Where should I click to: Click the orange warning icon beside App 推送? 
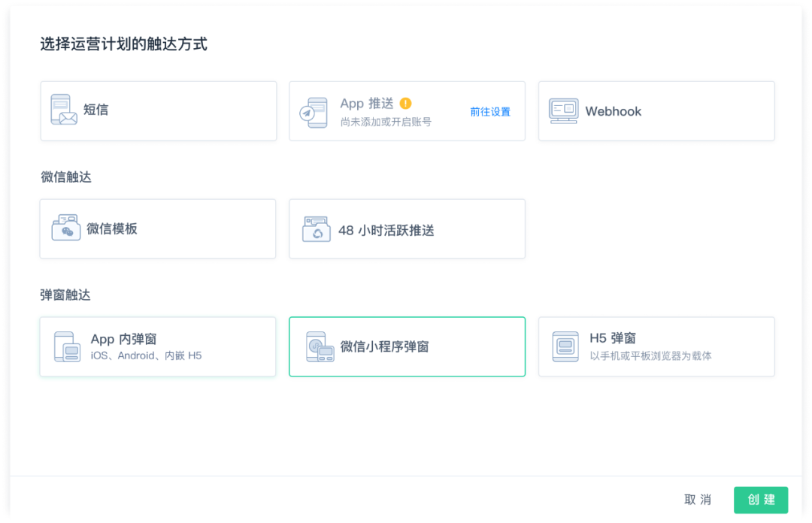(x=405, y=103)
